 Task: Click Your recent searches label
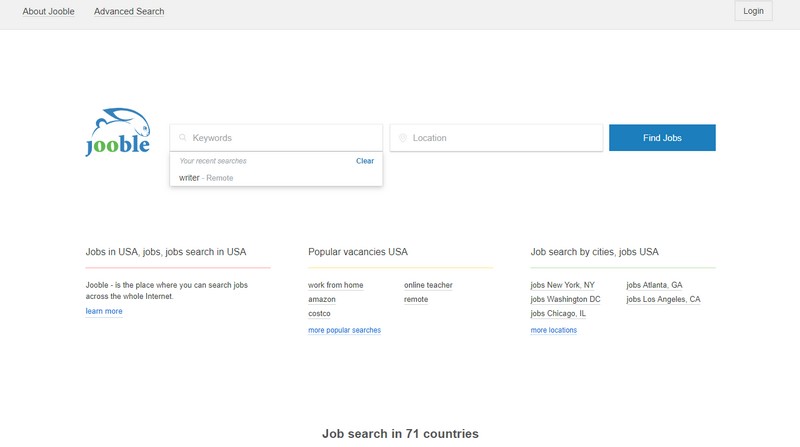pyautogui.click(x=213, y=161)
